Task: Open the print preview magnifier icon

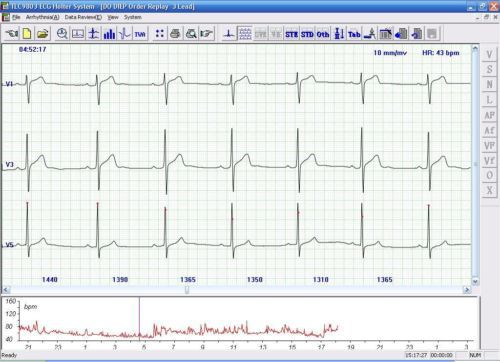Action: 191,33
